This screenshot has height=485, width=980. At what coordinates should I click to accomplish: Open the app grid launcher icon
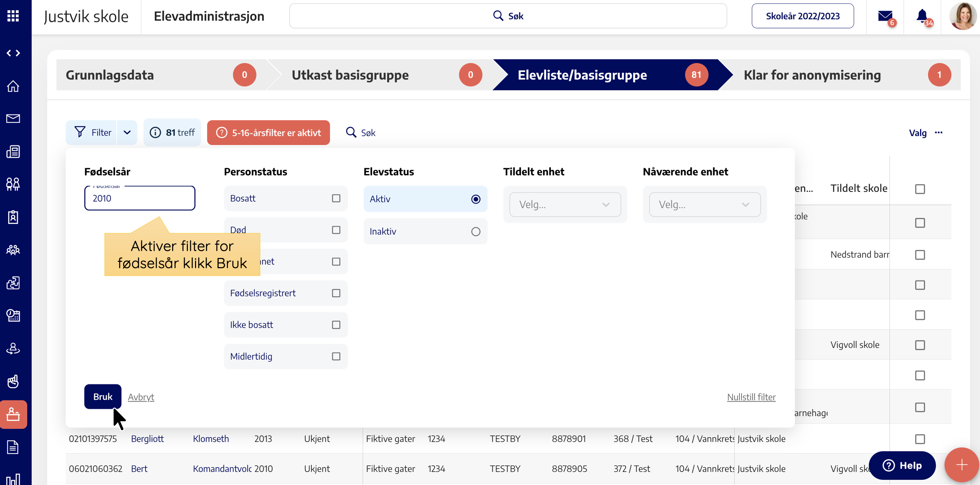coord(13,16)
